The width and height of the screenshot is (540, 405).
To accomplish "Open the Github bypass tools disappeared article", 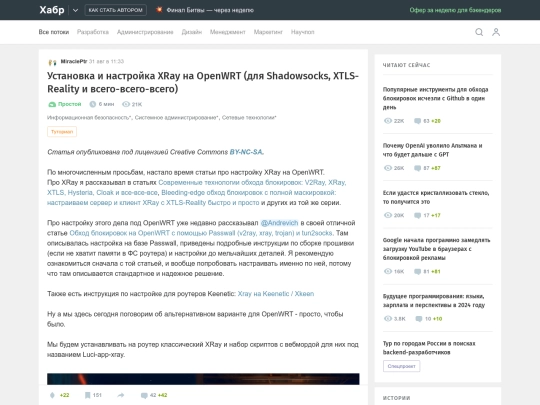I will [x=435, y=98].
